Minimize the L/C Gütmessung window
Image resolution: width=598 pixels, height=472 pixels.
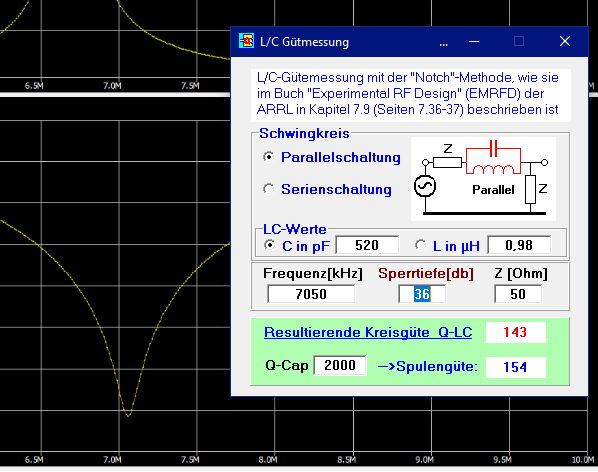[474, 42]
